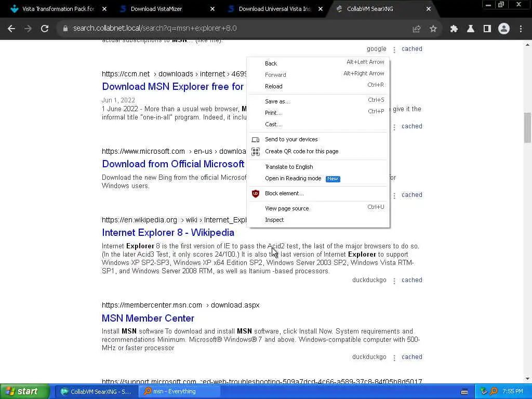This screenshot has width=532, height=399.
Task: Open Download MSN Explorer free result
Action: coord(172,87)
